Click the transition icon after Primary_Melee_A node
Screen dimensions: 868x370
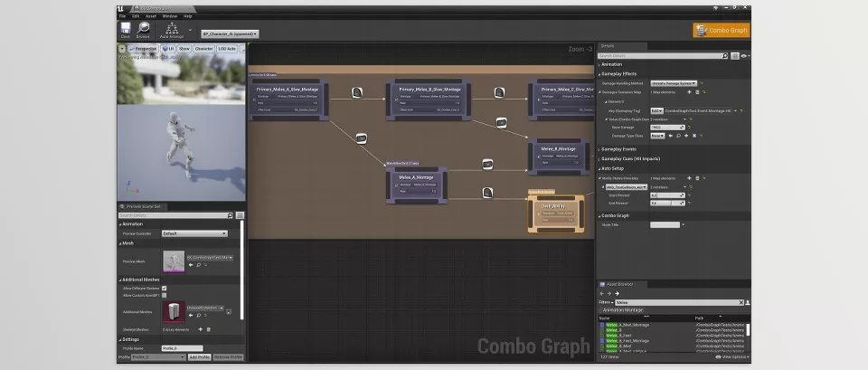point(357,91)
